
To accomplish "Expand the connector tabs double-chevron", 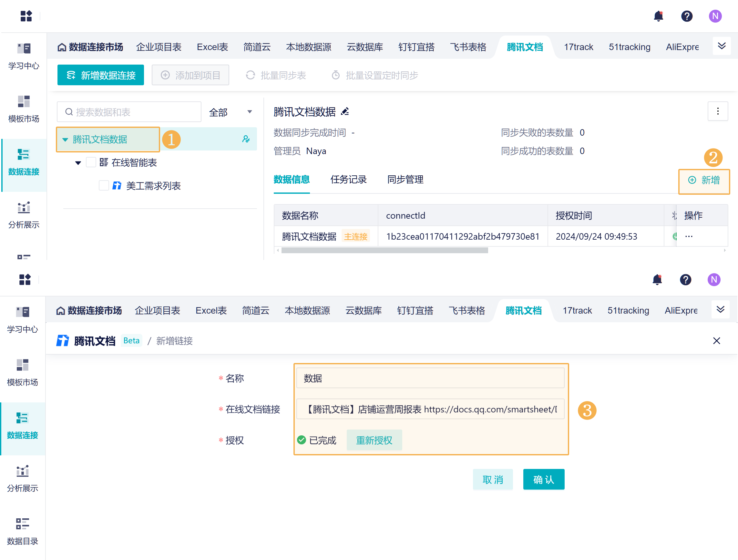I will pyautogui.click(x=721, y=46).
